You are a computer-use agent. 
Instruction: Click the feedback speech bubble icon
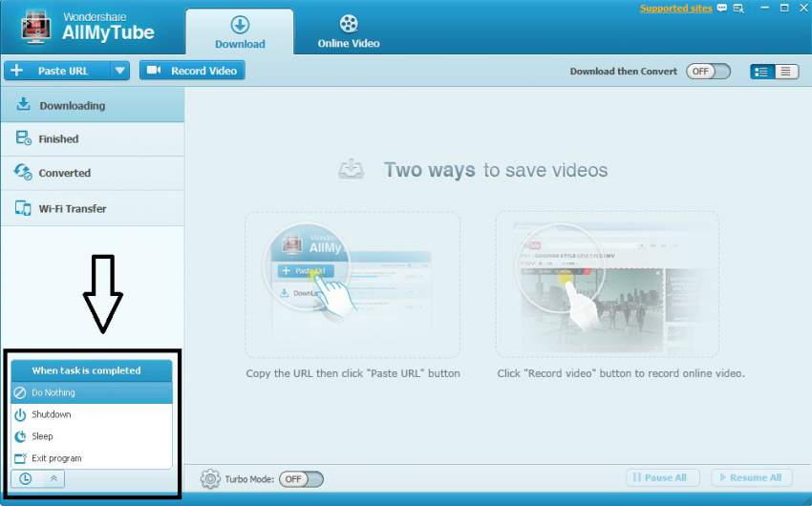722,9
